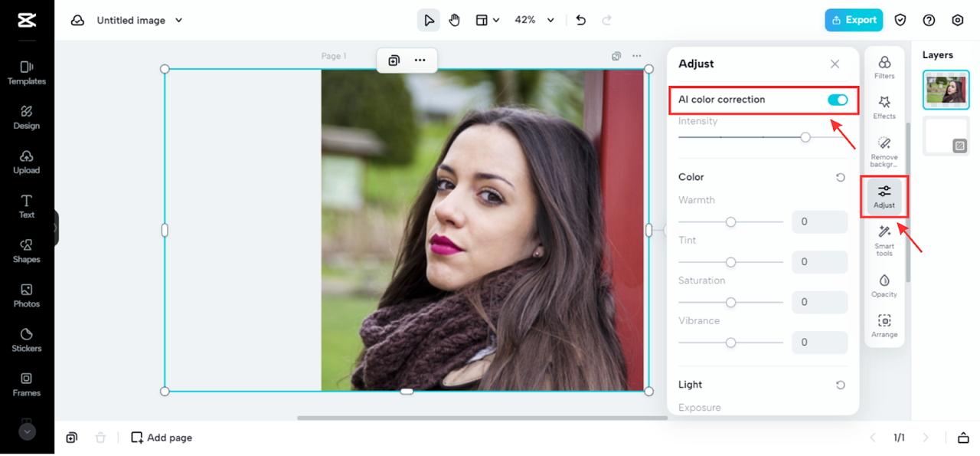Open the Shapes sidebar panel
The width and height of the screenshot is (980, 456).
click(27, 251)
